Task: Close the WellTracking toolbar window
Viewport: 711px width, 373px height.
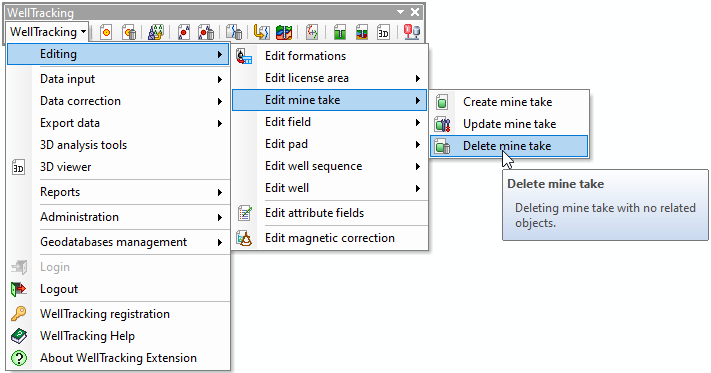Action: pos(415,12)
